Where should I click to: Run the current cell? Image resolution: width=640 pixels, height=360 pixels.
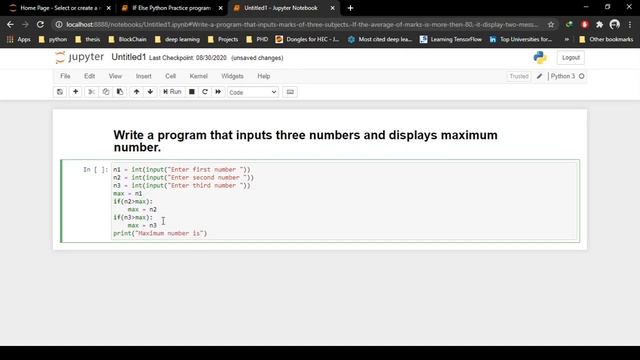(x=172, y=92)
